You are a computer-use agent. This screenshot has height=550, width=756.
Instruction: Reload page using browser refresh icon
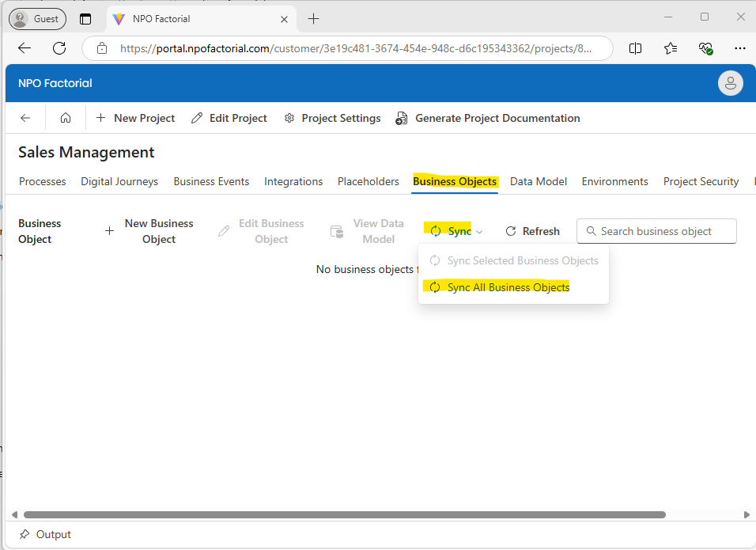point(59,48)
